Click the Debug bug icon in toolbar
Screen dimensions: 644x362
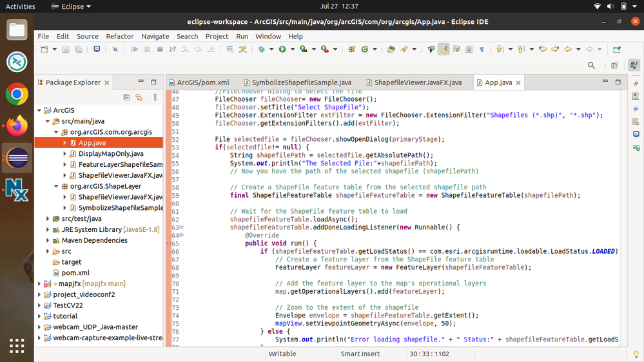coord(261,50)
